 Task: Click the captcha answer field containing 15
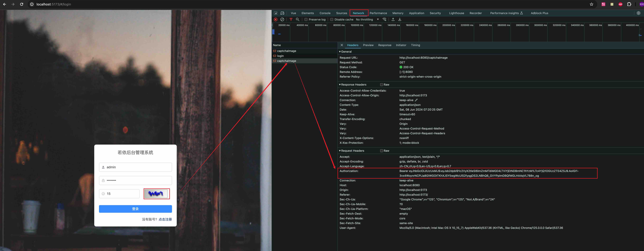119,194
